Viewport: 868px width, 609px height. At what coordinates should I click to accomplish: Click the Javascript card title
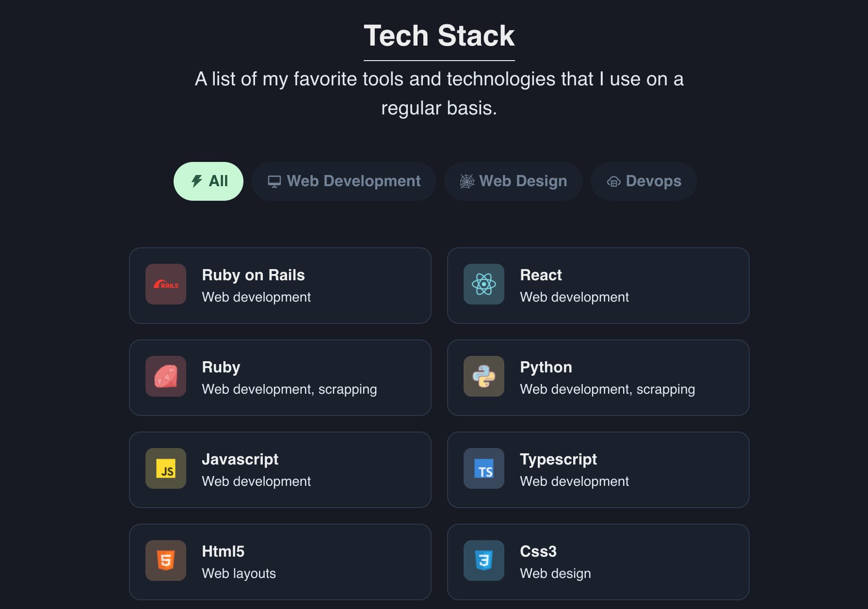point(240,459)
